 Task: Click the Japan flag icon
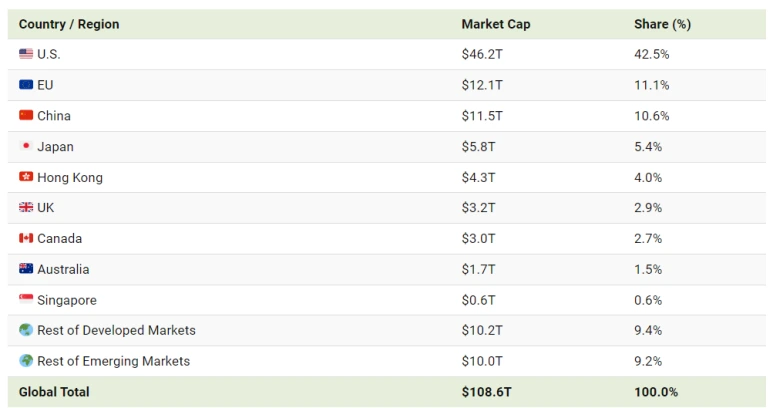[x=26, y=147]
